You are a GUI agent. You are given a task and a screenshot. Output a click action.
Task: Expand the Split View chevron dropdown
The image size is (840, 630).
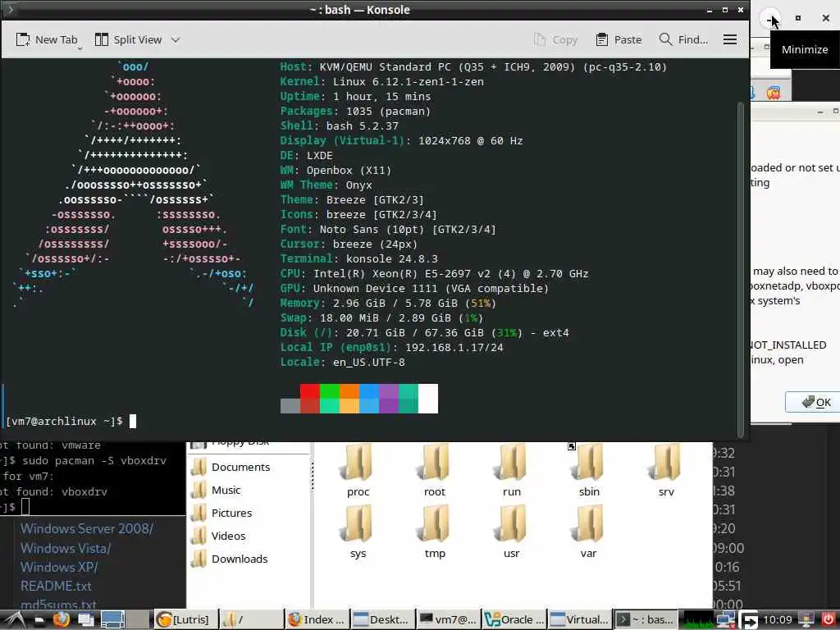[x=176, y=39]
